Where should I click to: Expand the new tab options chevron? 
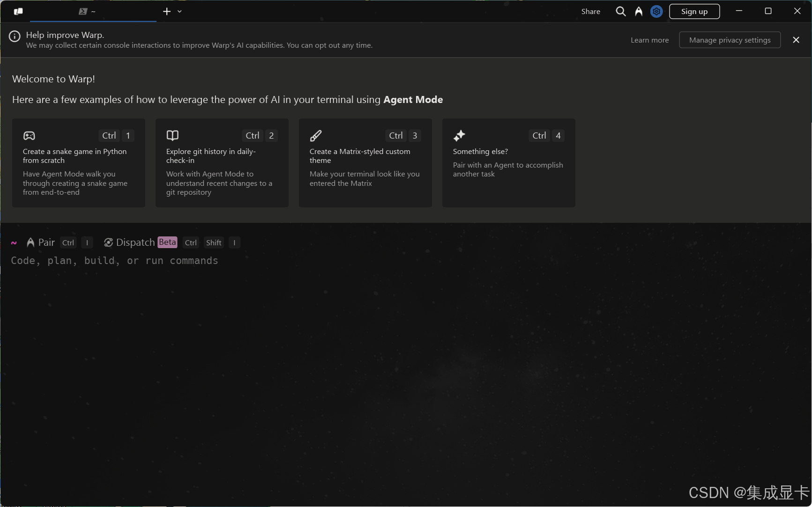pyautogui.click(x=179, y=12)
